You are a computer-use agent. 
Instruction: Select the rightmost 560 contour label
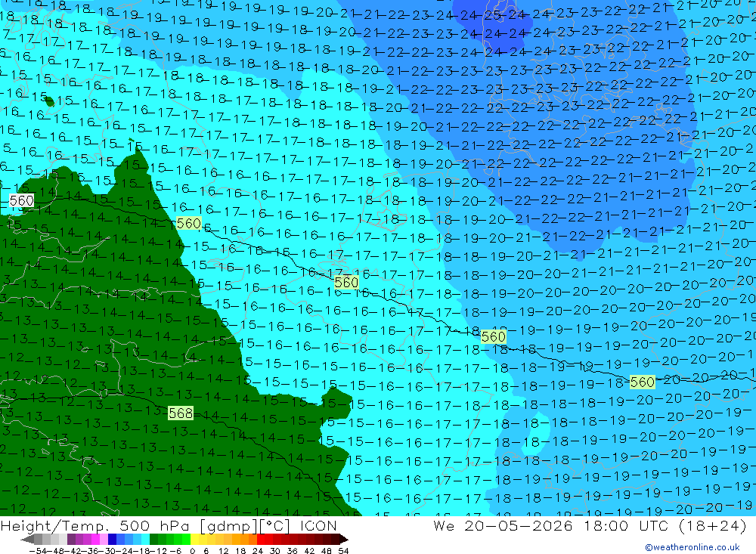coord(642,382)
